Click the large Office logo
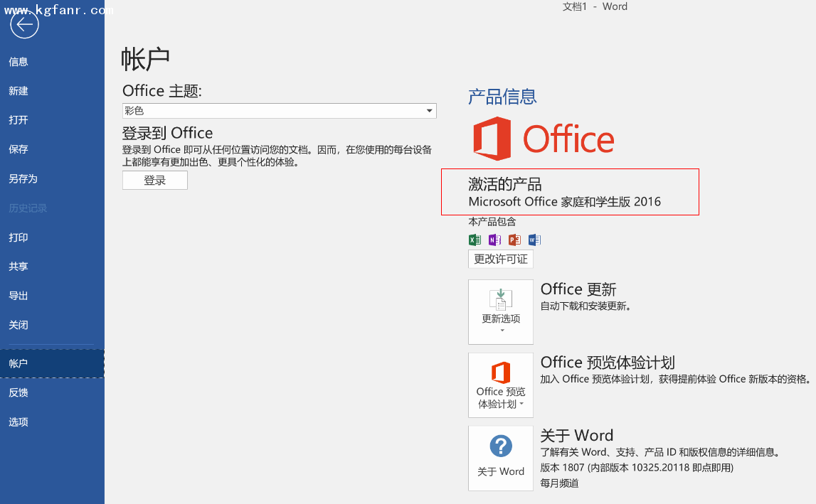 pyautogui.click(x=544, y=139)
